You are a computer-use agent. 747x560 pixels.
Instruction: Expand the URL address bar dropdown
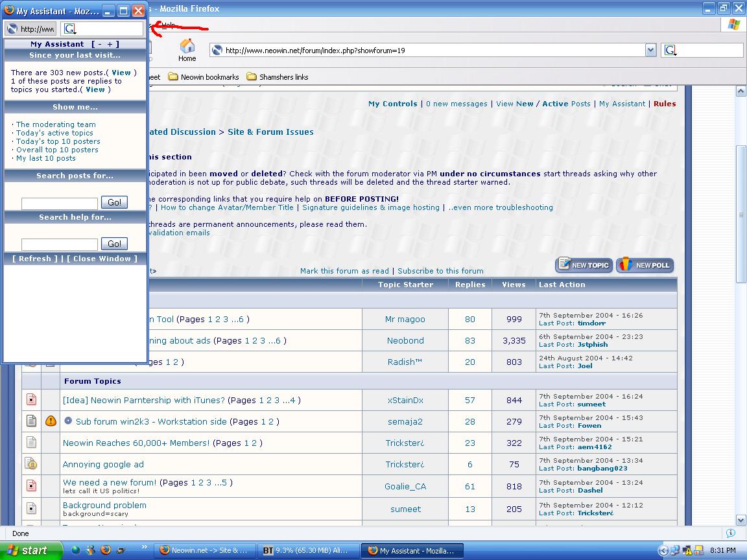pyautogui.click(x=650, y=50)
